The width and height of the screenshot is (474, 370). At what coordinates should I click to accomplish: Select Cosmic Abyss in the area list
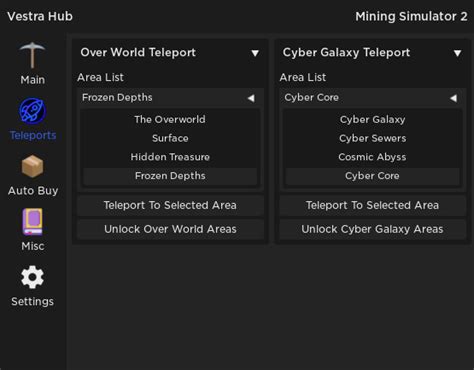372,157
